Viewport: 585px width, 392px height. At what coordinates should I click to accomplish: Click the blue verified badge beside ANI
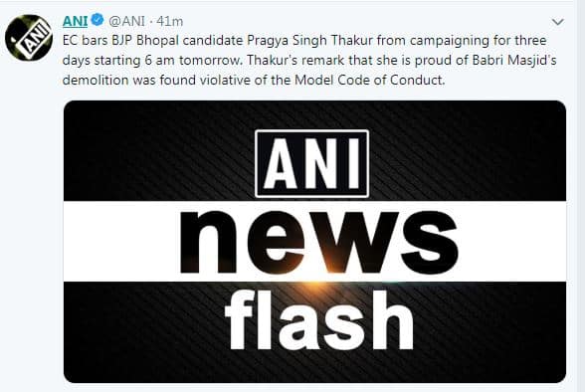(97, 20)
